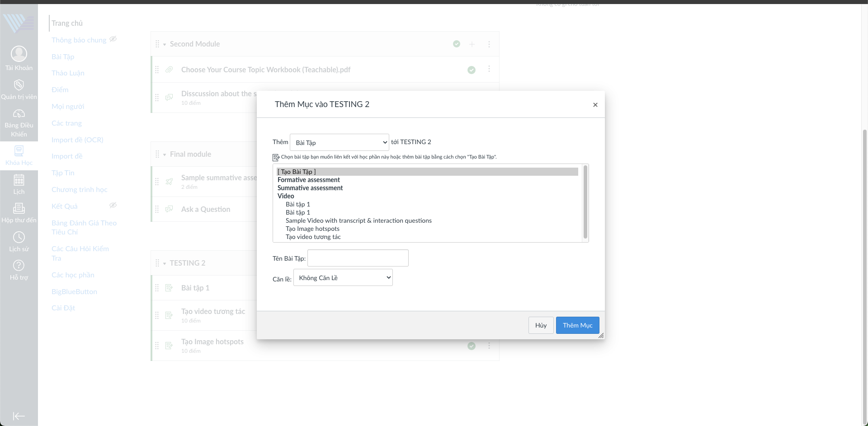This screenshot has height=426, width=868.
Task: Click the assignment list scrollbar
Action: [585, 202]
